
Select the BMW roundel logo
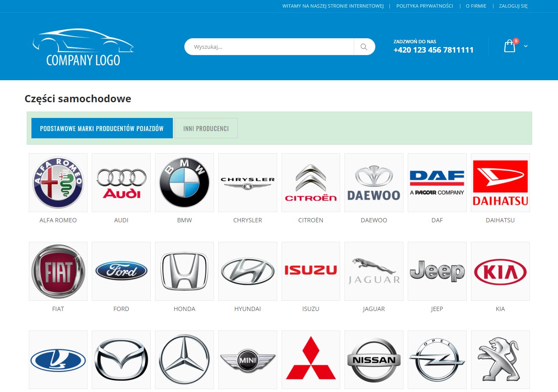[184, 182]
